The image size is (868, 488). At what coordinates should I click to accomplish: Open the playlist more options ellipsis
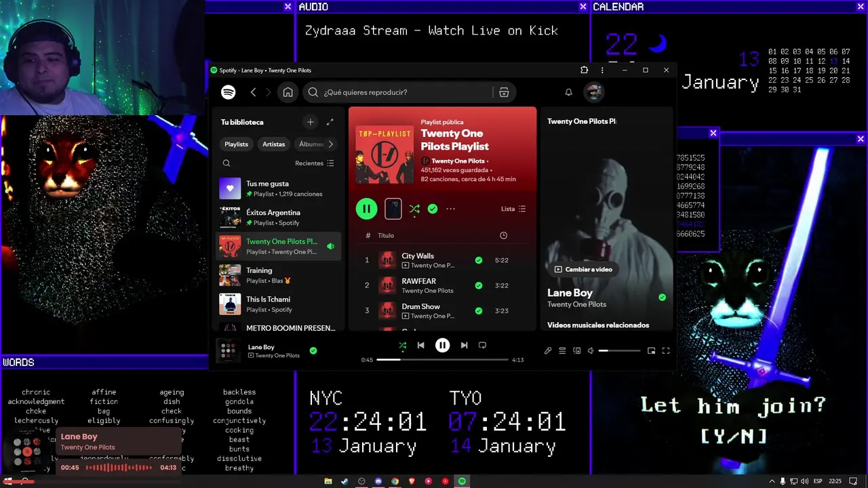[451, 209]
